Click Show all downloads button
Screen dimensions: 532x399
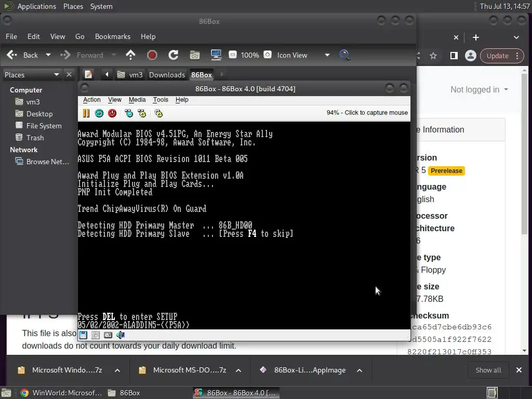pyautogui.click(x=488, y=370)
